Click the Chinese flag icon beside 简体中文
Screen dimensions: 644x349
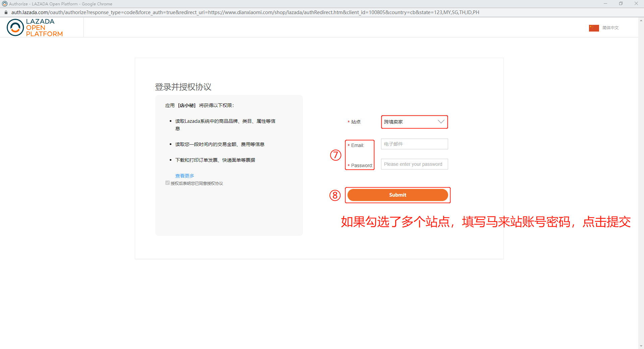click(x=594, y=28)
